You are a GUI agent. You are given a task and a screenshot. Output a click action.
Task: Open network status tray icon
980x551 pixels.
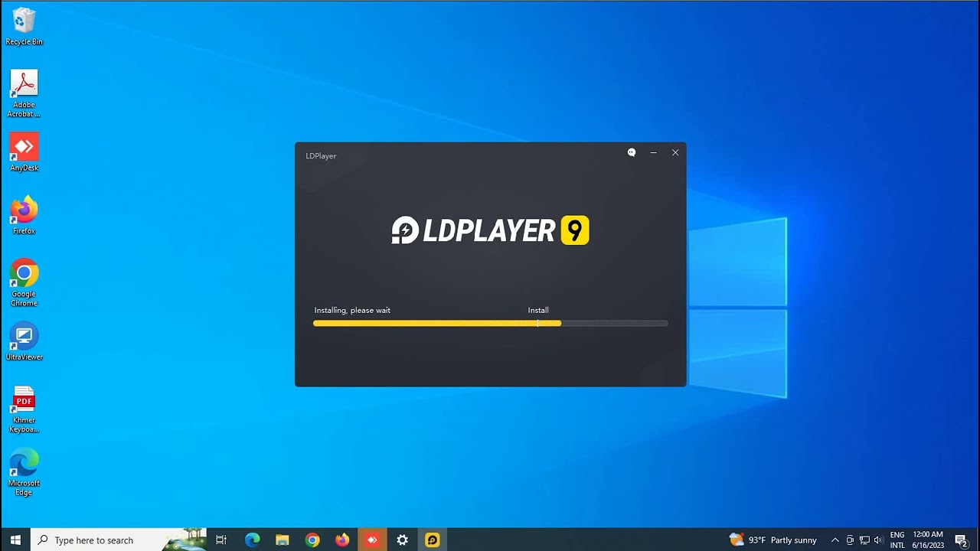coord(864,540)
